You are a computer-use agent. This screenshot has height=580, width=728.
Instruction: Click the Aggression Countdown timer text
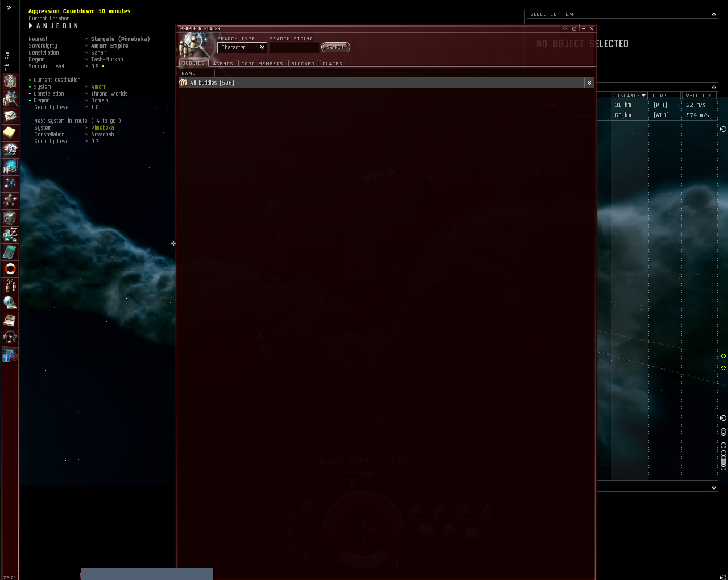(80, 11)
